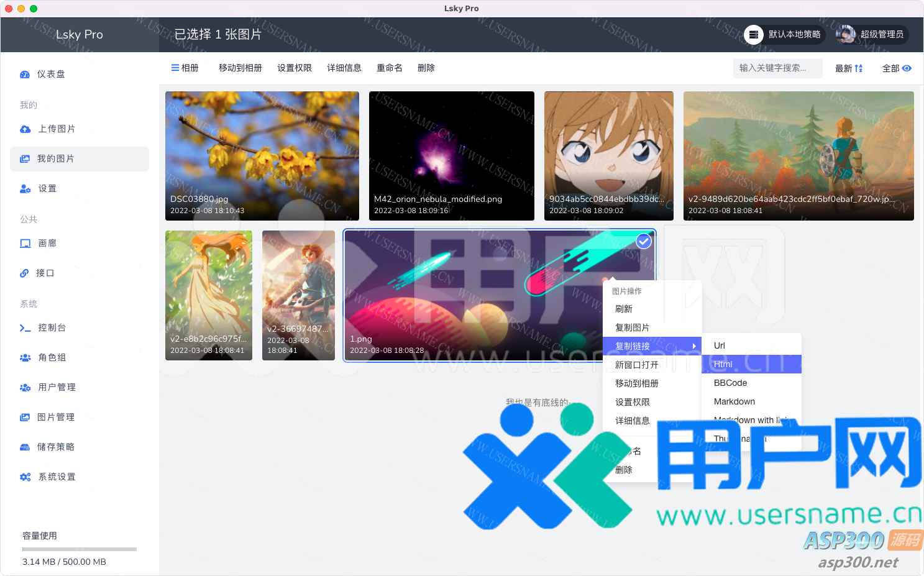Click 详细信息 in the toolbar
The width and height of the screenshot is (924, 576).
tap(344, 68)
